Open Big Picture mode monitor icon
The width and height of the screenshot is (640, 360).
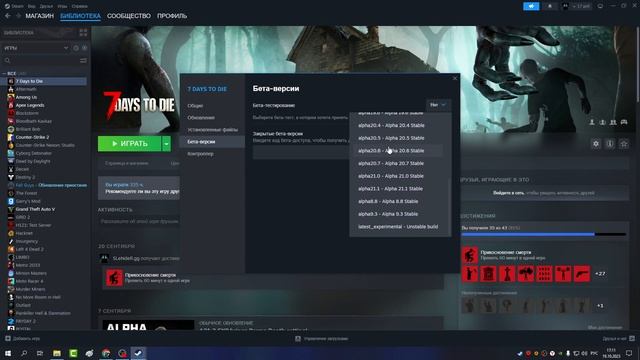point(600,6)
